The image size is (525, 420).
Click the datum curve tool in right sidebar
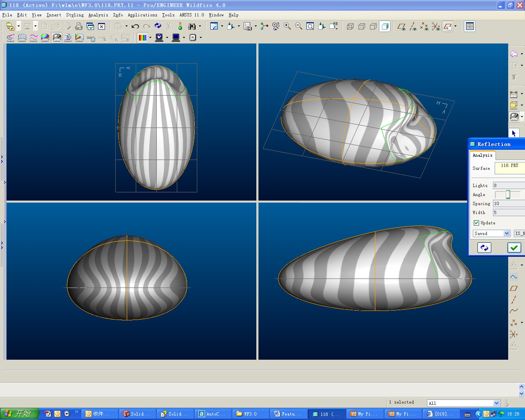(x=514, y=311)
